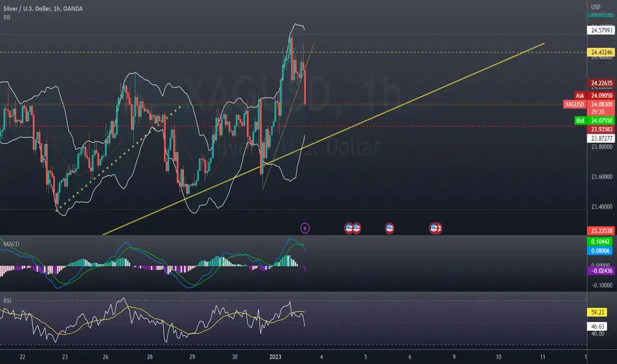Click date 9 on the time axis
Image resolution: width=617 pixels, height=364 pixels.
454,357
